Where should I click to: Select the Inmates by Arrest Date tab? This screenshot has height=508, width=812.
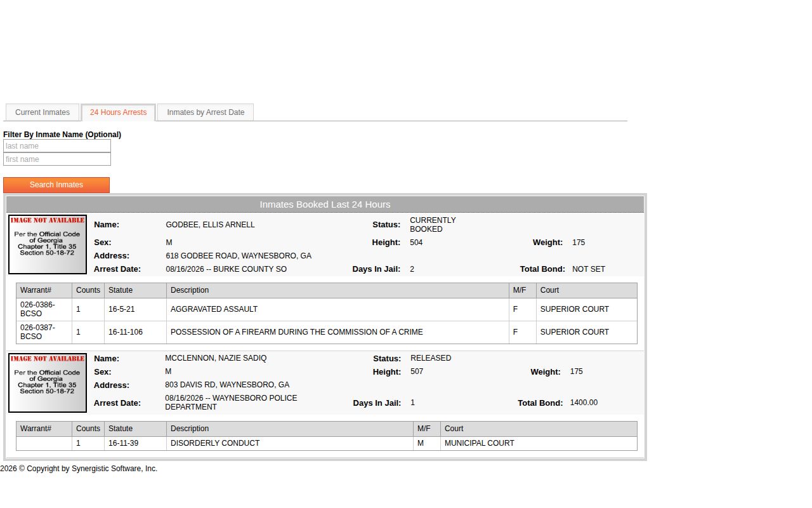point(206,112)
